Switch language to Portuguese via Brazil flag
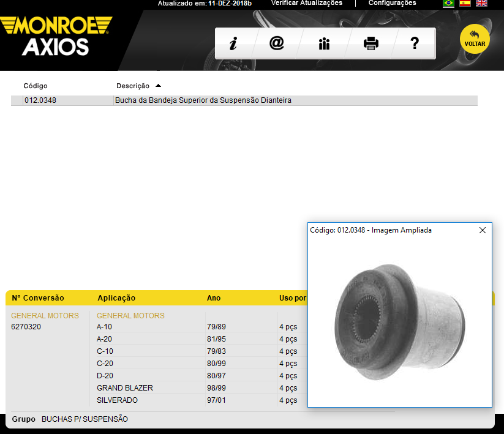 pyautogui.click(x=448, y=3)
